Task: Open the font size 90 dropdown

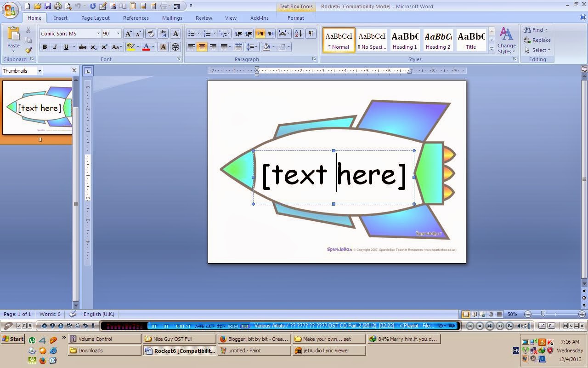Action: coord(118,34)
